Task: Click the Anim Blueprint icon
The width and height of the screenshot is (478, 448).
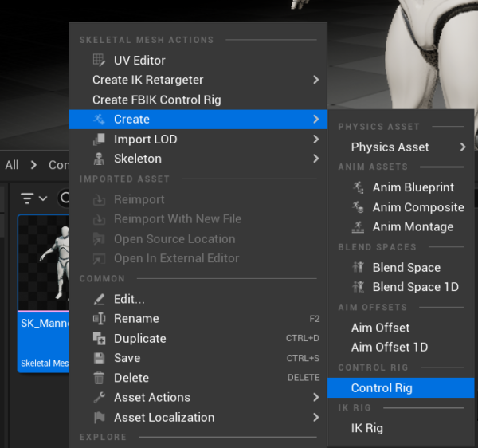Action: 358,187
